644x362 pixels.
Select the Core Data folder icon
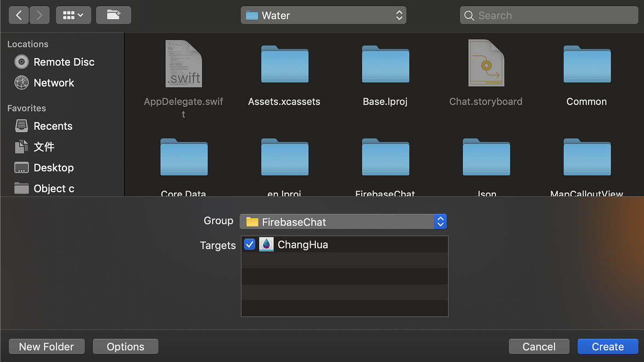pos(184,157)
